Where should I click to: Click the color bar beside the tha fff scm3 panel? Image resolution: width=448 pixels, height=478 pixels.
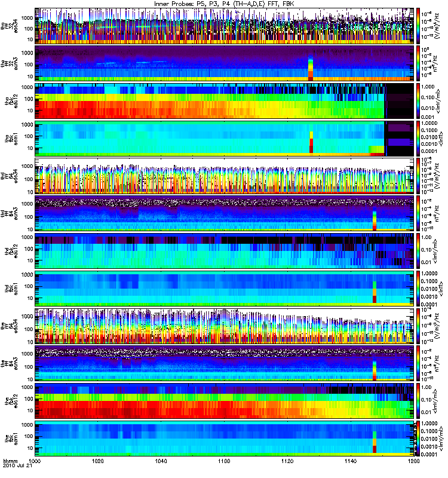tap(418, 63)
